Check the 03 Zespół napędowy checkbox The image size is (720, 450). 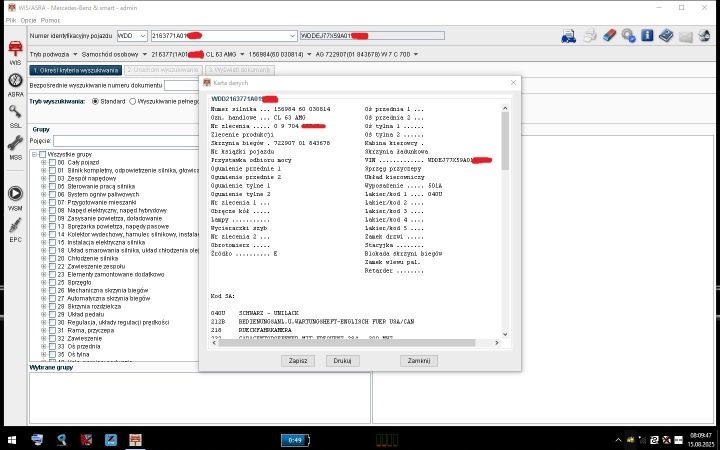pyautogui.click(x=52, y=179)
